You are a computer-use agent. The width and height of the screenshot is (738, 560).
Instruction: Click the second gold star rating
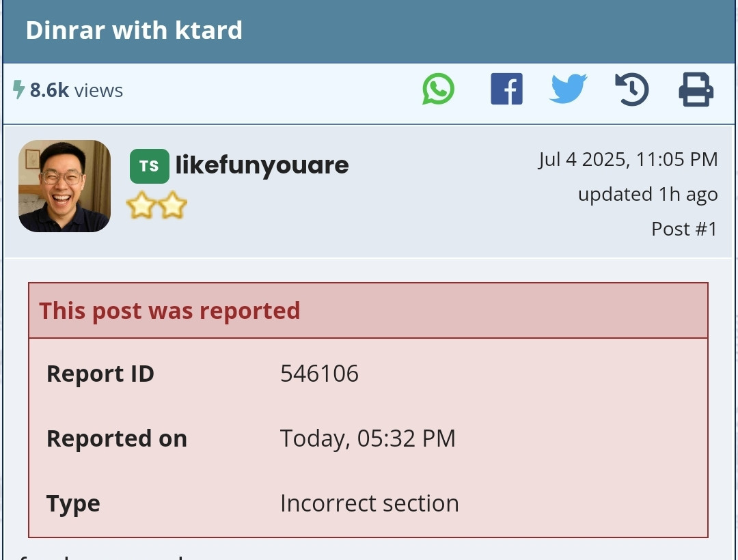172,205
